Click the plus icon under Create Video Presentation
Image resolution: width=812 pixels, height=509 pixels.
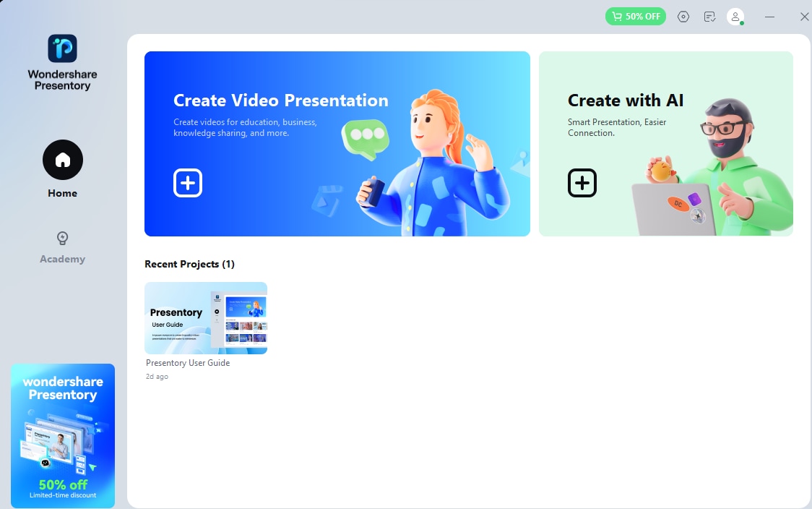[x=187, y=183]
